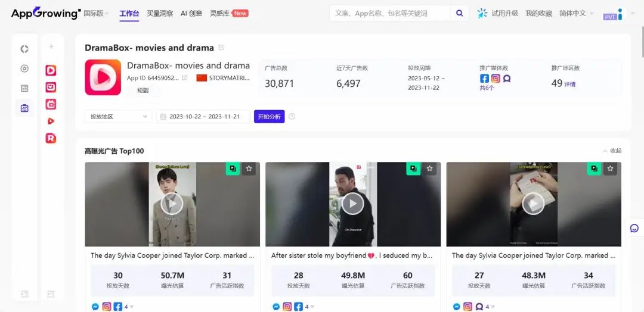Favorite the first ad card with star
The height and width of the screenshot is (312, 644).
249,169
